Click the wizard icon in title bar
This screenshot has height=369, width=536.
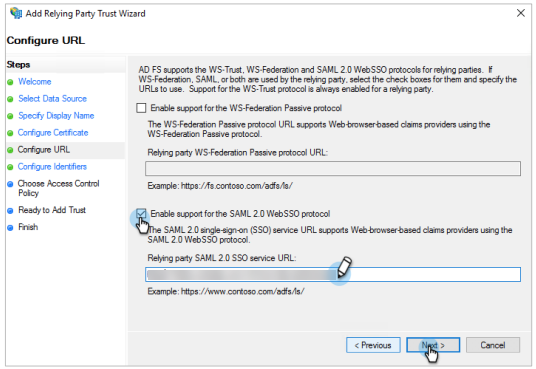point(16,13)
